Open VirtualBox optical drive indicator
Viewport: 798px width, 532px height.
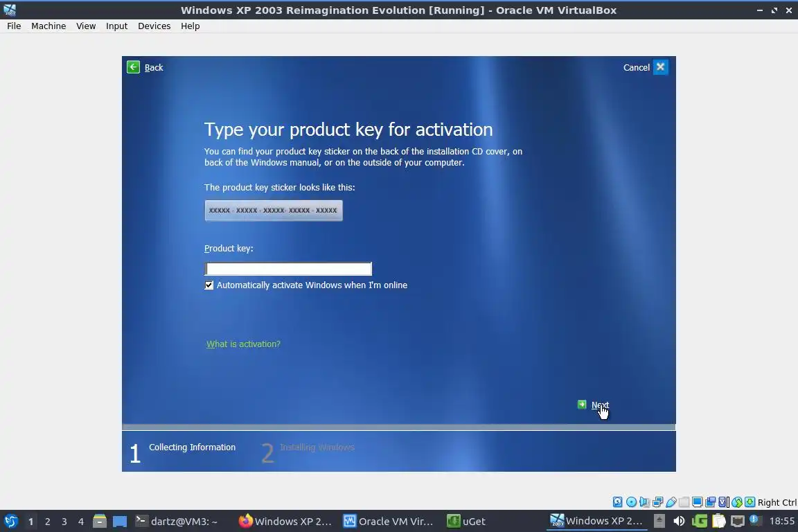click(x=631, y=502)
